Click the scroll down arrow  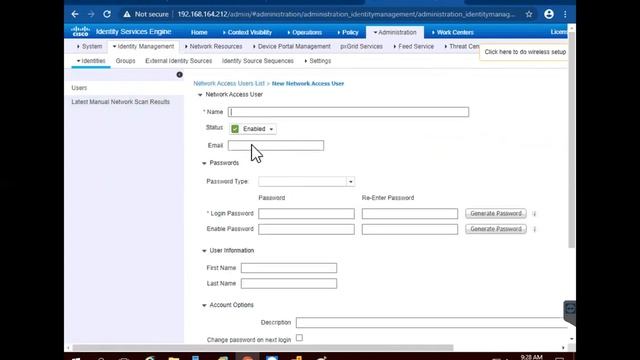coord(572,339)
